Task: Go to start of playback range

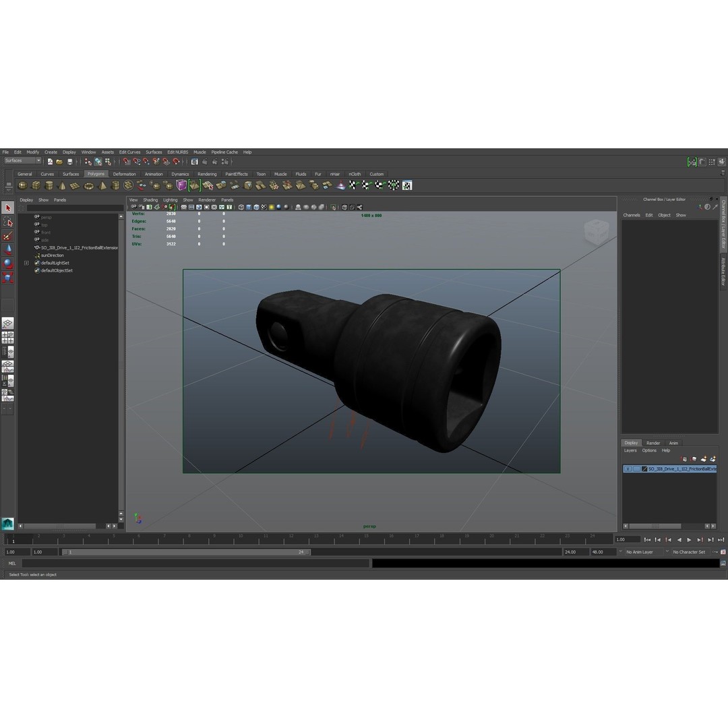Action: (x=647, y=539)
